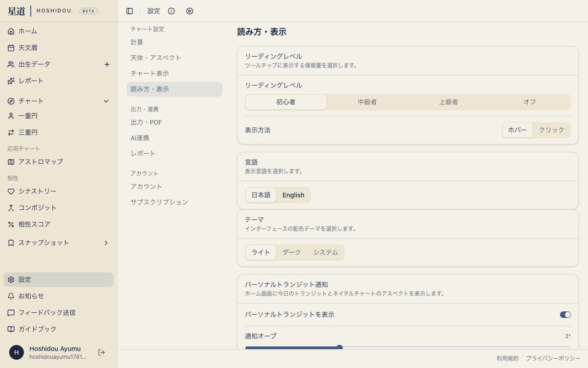Expand スナップショット with right chevron
This screenshot has width=588, height=368.
(106, 243)
